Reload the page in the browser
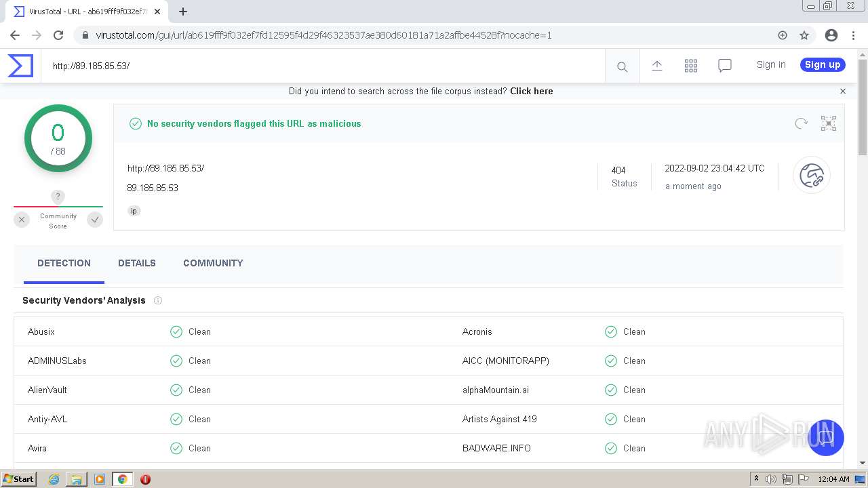 tap(58, 35)
